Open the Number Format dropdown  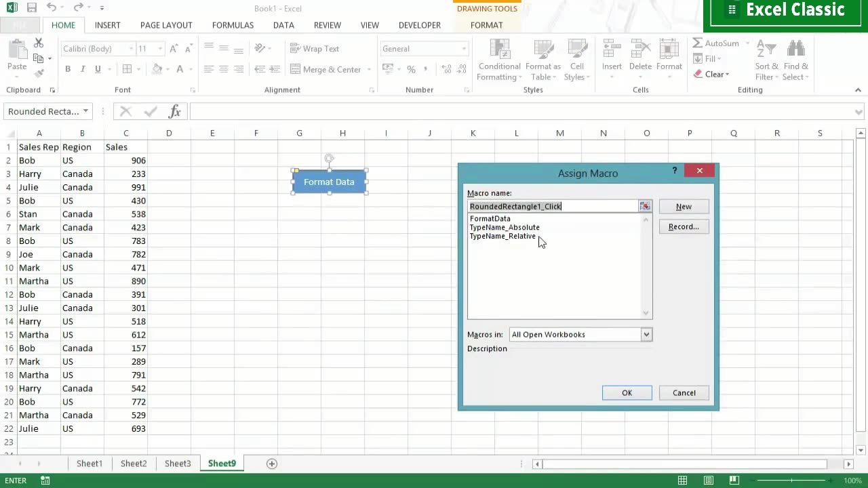coord(464,49)
